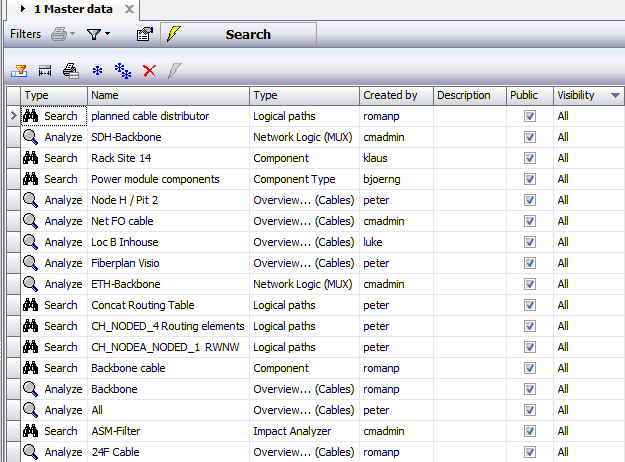
Task: Click the klaus created-by cell
Action: [x=396, y=158]
